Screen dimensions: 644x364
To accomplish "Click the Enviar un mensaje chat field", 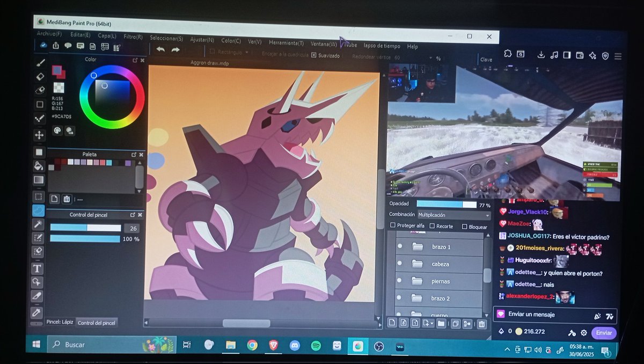I will [555, 315].
